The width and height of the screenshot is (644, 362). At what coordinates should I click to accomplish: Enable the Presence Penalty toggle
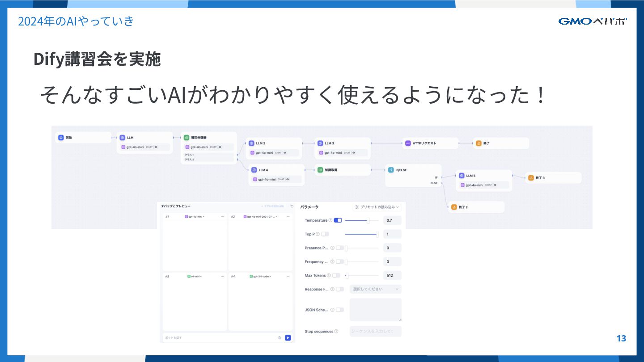pyautogui.click(x=340, y=248)
